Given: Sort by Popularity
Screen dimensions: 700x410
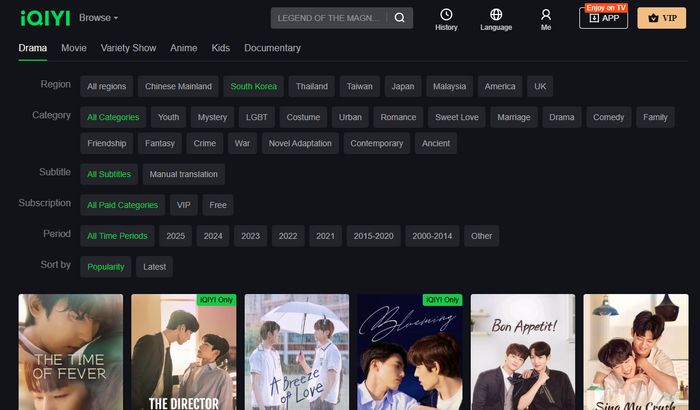Looking at the screenshot, I should (x=106, y=267).
